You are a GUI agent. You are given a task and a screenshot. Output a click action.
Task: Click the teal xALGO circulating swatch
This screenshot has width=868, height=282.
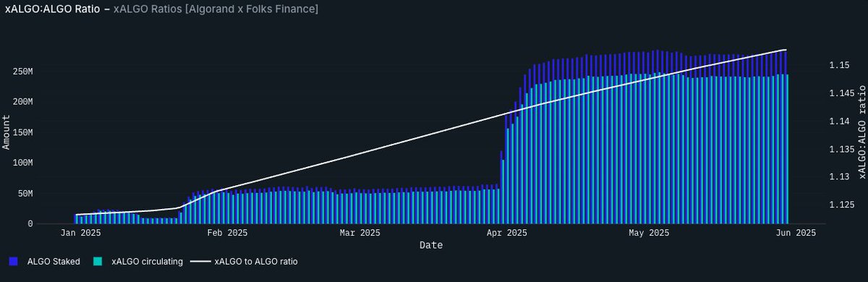pos(98,261)
